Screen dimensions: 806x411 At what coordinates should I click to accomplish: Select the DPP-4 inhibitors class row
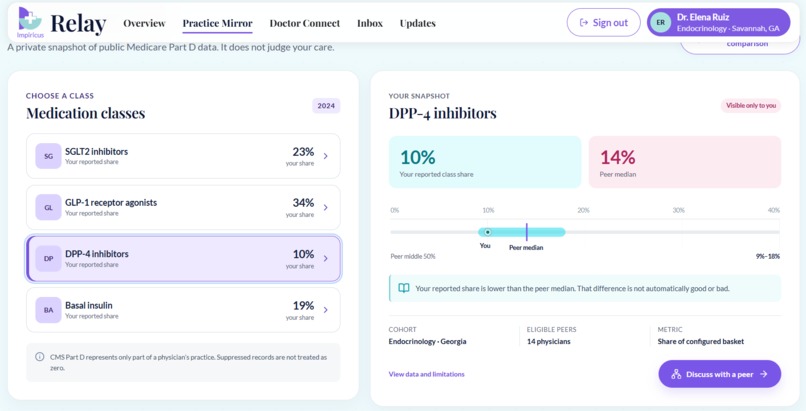(x=183, y=259)
